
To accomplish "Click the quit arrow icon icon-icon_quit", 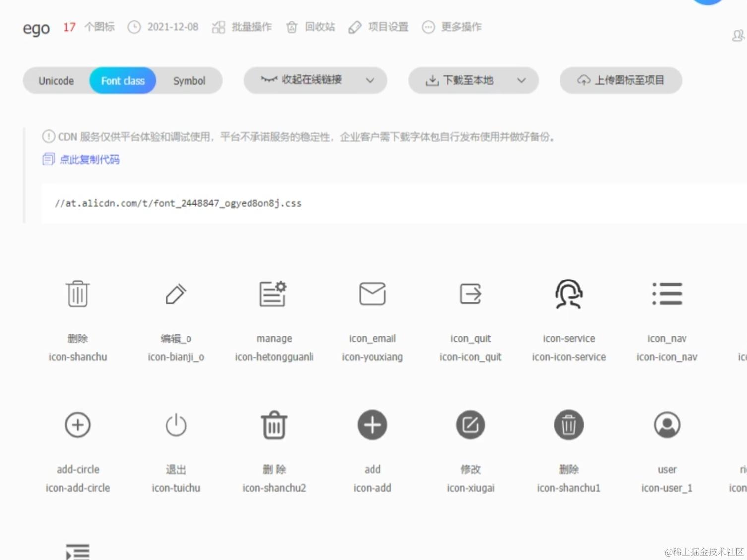I will pos(470,294).
